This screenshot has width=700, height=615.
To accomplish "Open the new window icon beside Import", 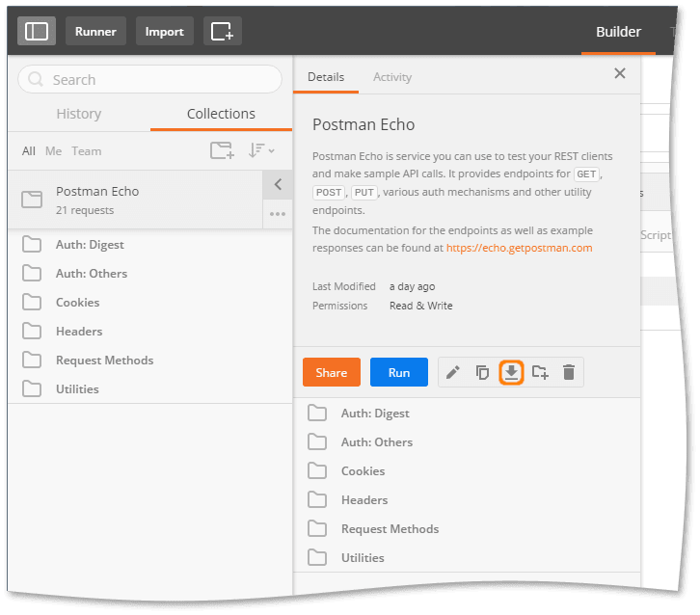I will click(223, 31).
